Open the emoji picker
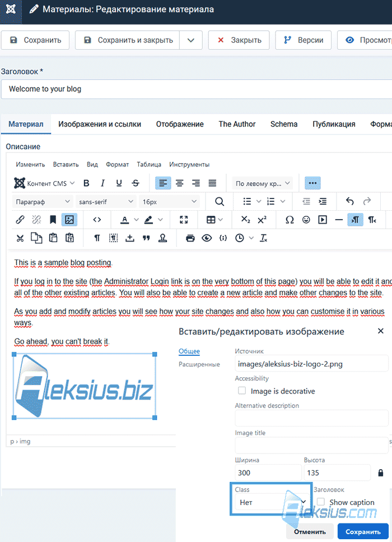The width and height of the screenshot is (392, 542). tap(306, 220)
